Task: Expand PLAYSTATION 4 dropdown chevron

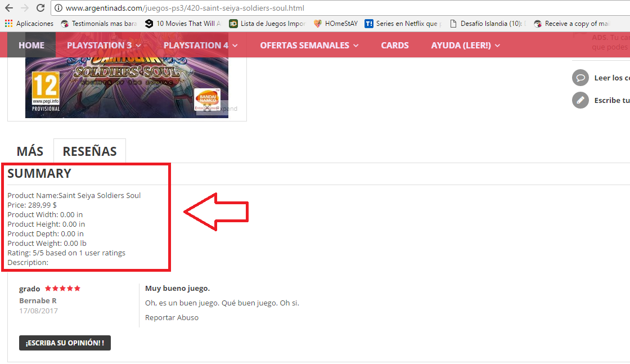Action: (x=235, y=46)
